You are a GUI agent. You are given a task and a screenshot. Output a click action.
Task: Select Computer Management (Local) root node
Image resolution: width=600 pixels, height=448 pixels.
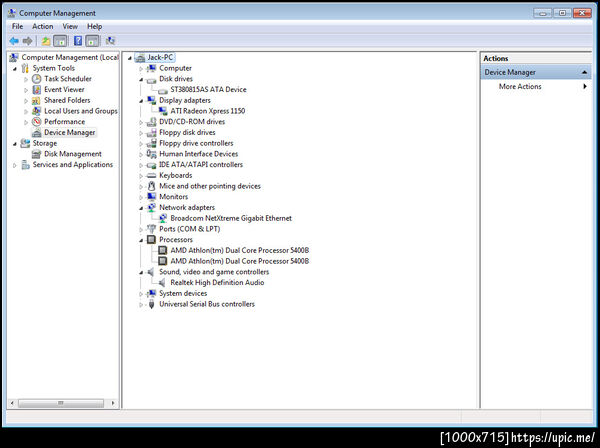(x=70, y=57)
